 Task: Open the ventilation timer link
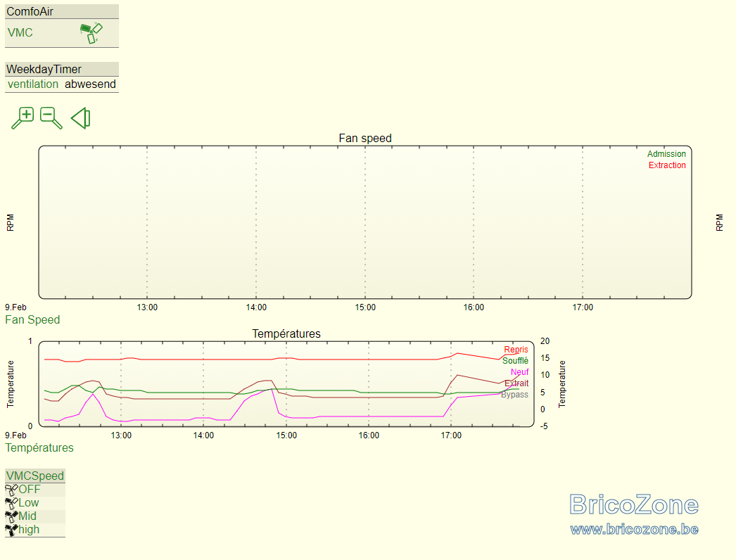33,84
